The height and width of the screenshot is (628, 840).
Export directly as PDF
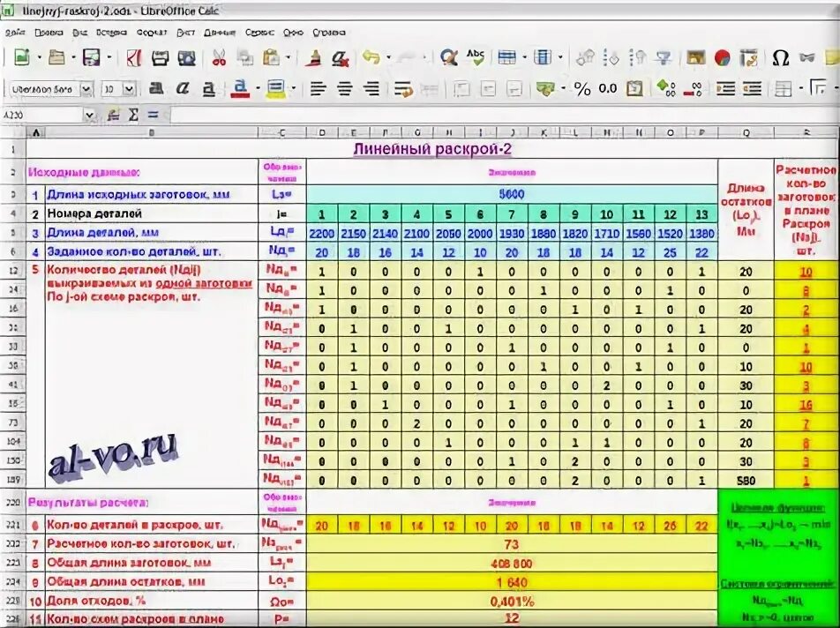coord(133,57)
